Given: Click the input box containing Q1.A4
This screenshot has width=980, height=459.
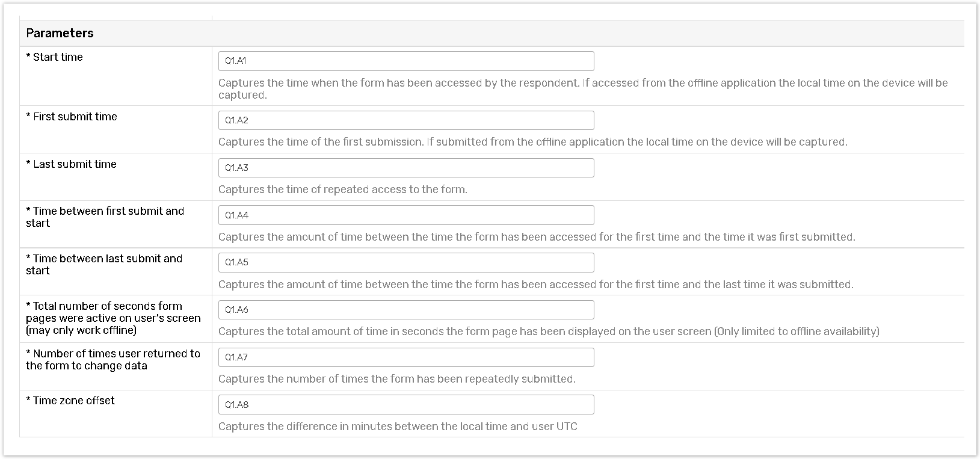Looking at the screenshot, I should click(x=406, y=215).
